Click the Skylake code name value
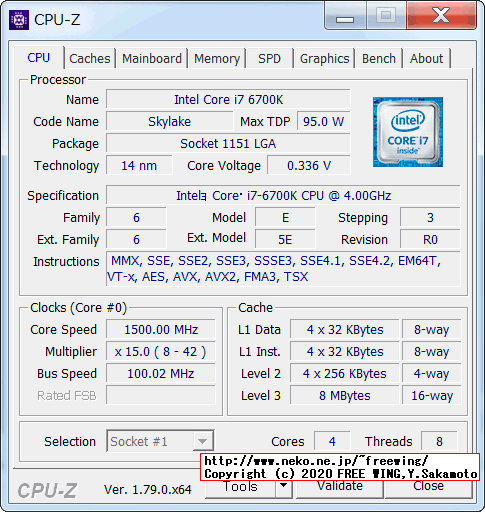 coord(169,121)
